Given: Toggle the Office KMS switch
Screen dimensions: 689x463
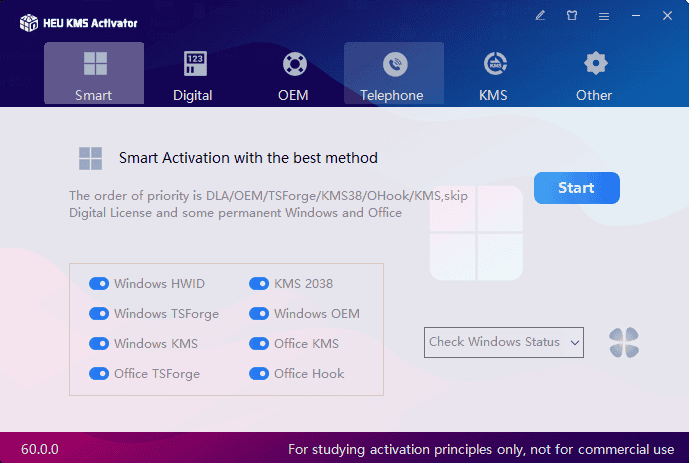Looking at the screenshot, I should click(x=259, y=344).
